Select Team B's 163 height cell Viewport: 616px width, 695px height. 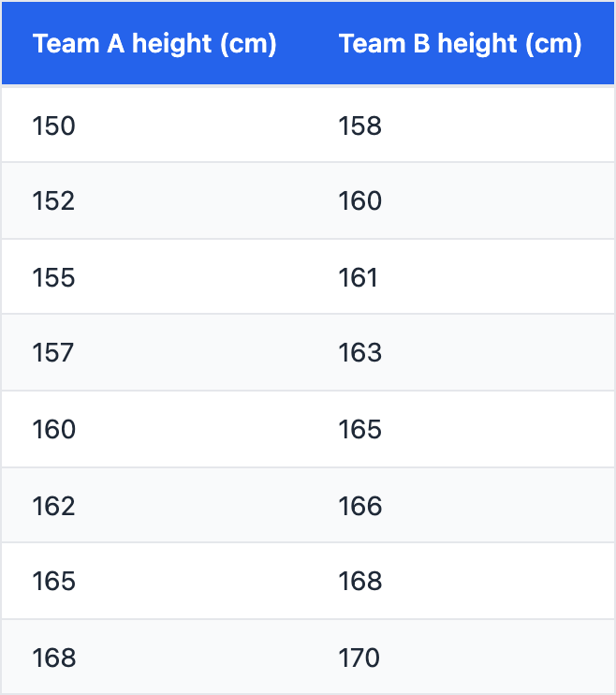click(x=360, y=353)
